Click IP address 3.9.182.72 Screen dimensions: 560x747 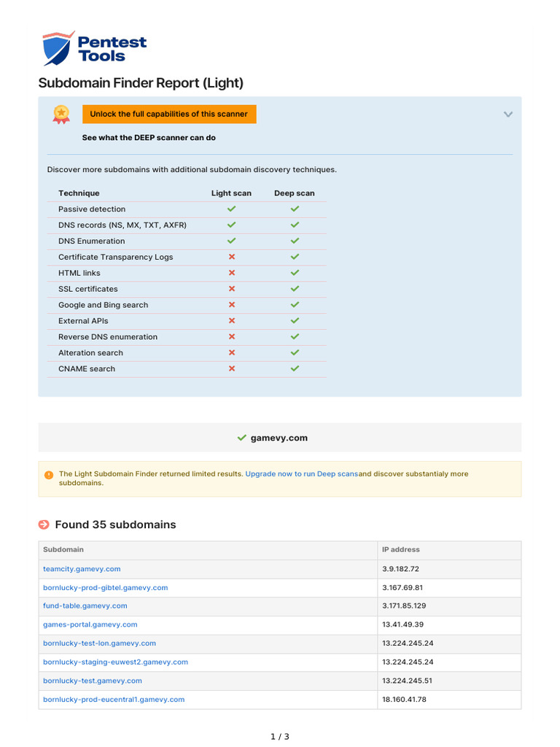click(x=400, y=569)
